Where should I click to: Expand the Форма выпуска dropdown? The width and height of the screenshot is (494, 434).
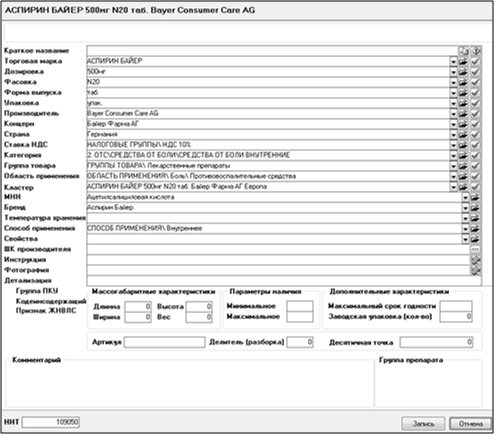coord(453,93)
